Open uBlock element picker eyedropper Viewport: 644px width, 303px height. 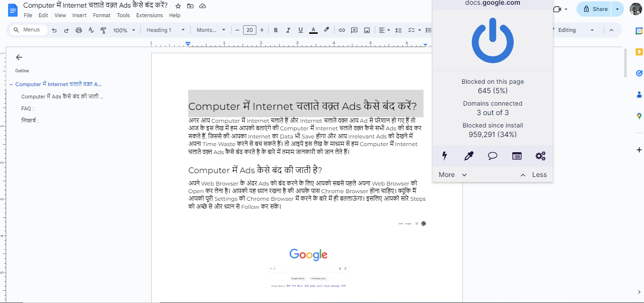(469, 156)
